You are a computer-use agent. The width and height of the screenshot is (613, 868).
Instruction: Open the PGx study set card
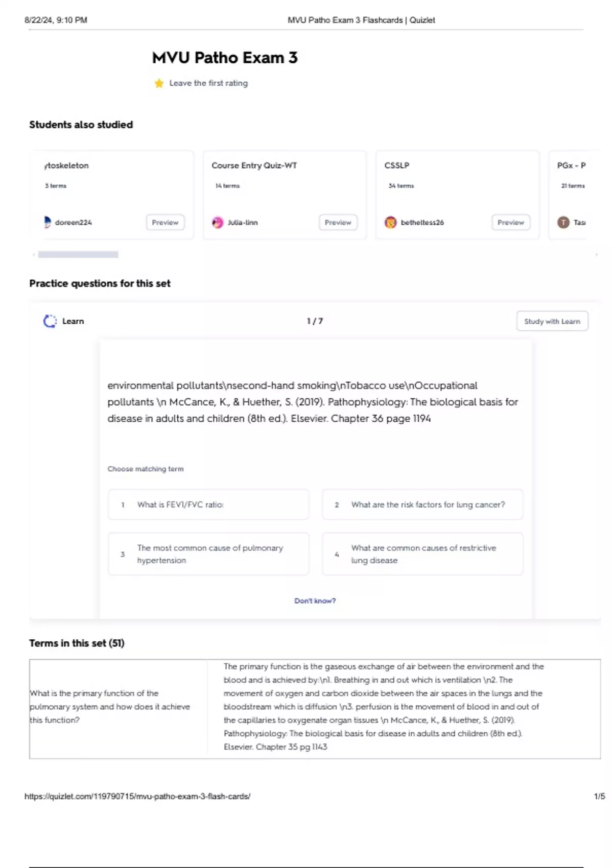[x=571, y=166]
